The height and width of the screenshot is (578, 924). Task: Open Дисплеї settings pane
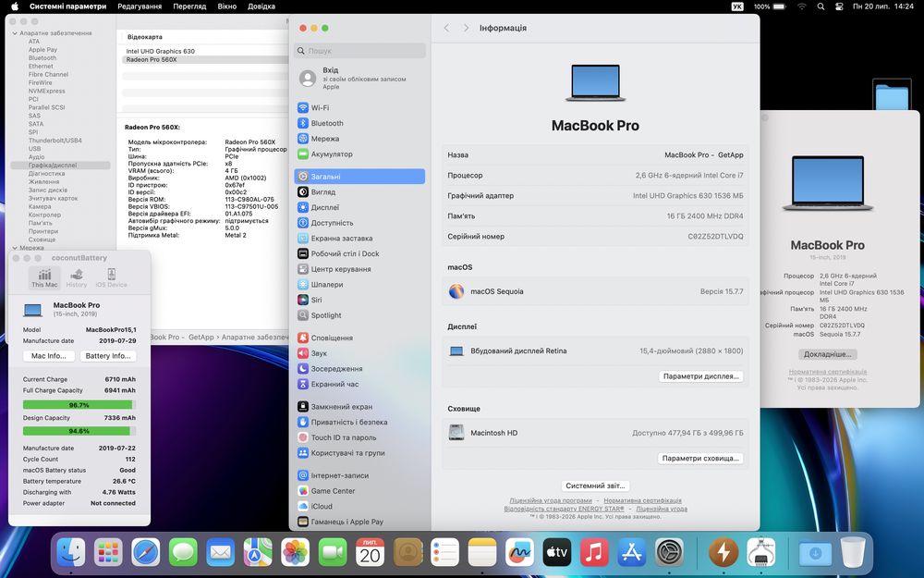(359, 207)
